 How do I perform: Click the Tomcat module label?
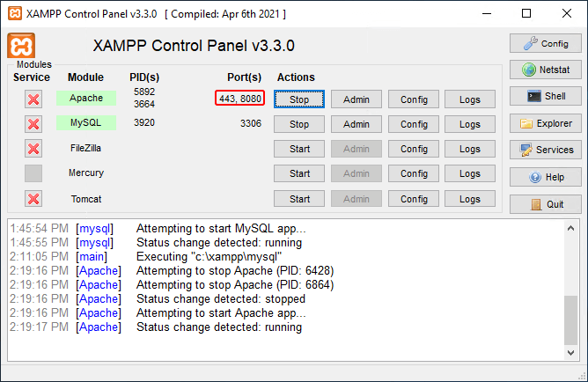tap(86, 199)
